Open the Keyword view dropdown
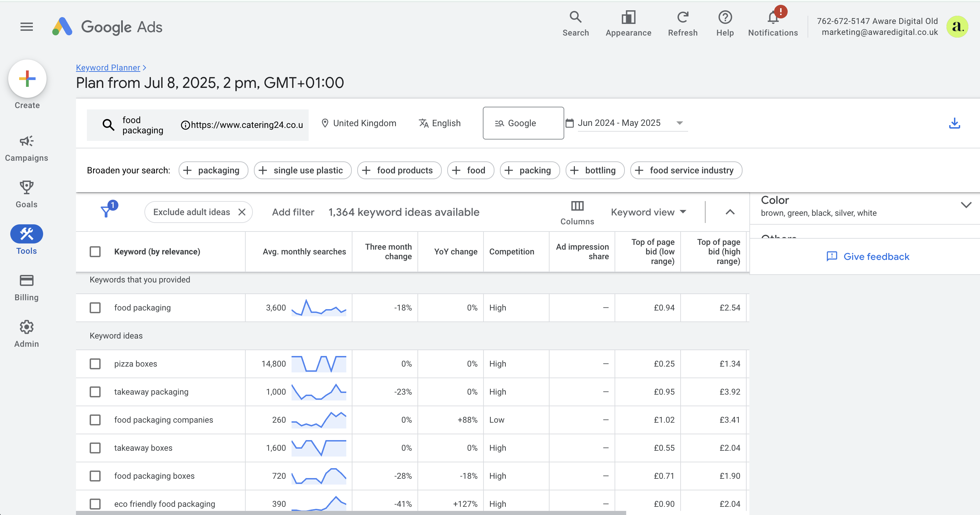This screenshot has width=980, height=515. (x=648, y=212)
